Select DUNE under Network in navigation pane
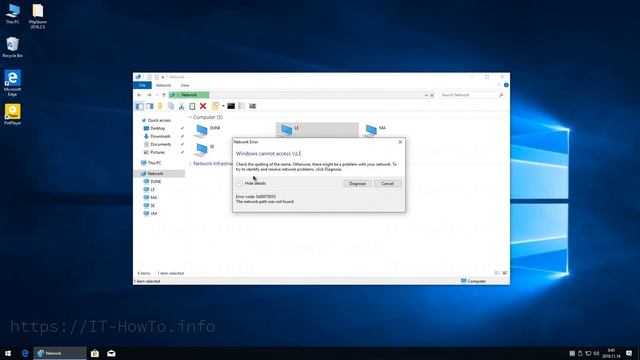The image size is (640, 360). click(156, 182)
